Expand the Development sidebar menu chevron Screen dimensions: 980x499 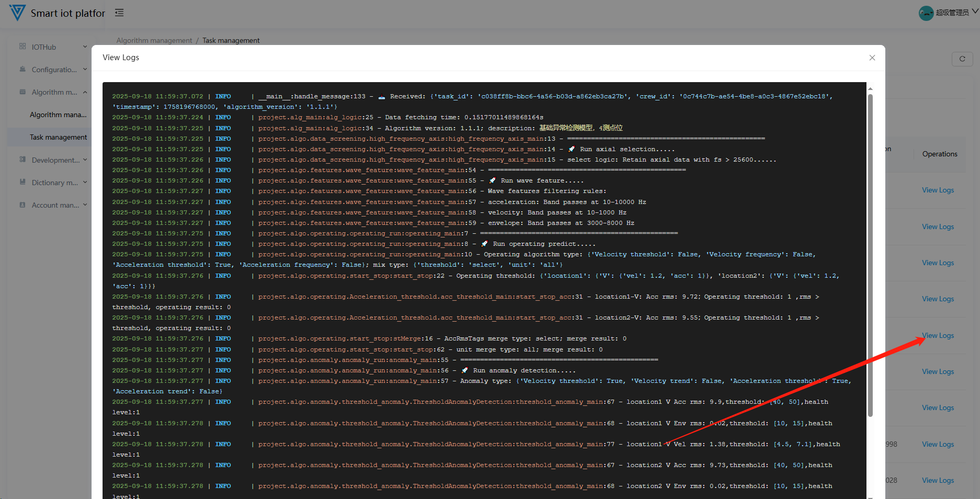point(85,160)
